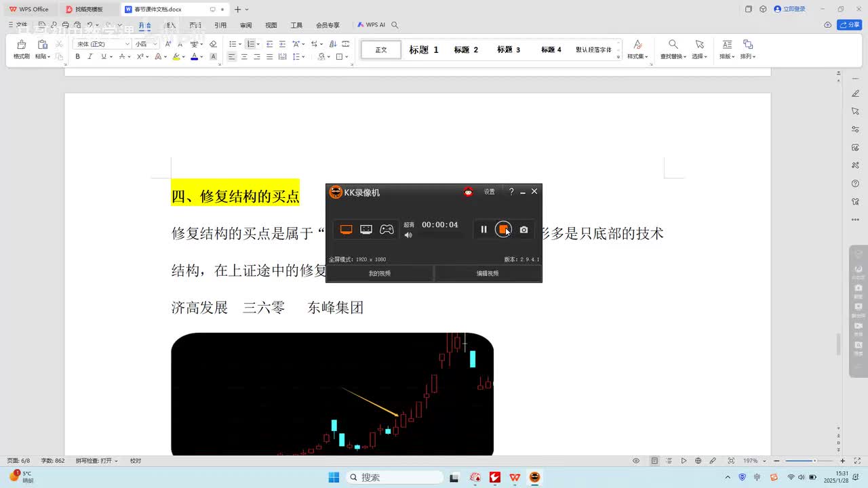Screen dimensions: 868x488
Task: Open the 查找替换 find and replace tool
Action: [673, 49]
